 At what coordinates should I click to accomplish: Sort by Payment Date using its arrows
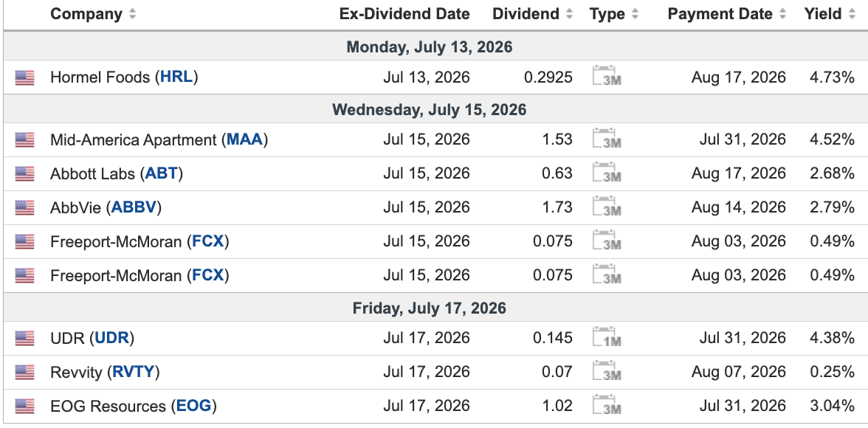[x=782, y=15]
